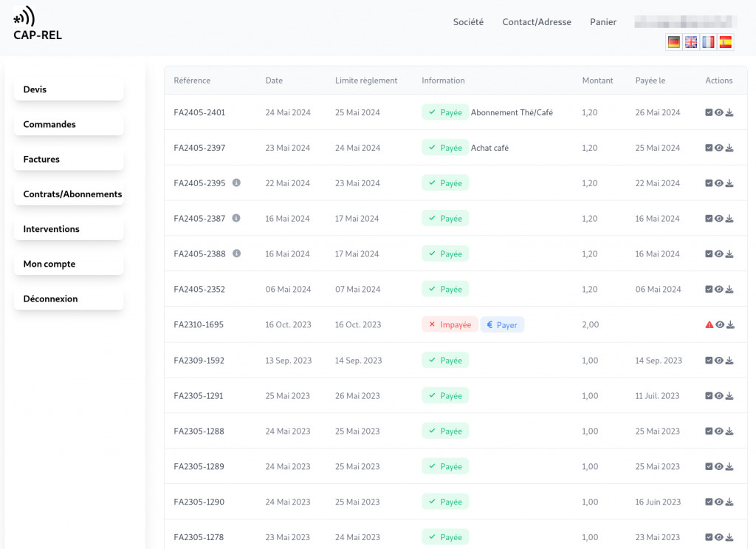Screen dimensions: 756x549
Task: Open the Société page from the top navigation
Action: pos(468,22)
